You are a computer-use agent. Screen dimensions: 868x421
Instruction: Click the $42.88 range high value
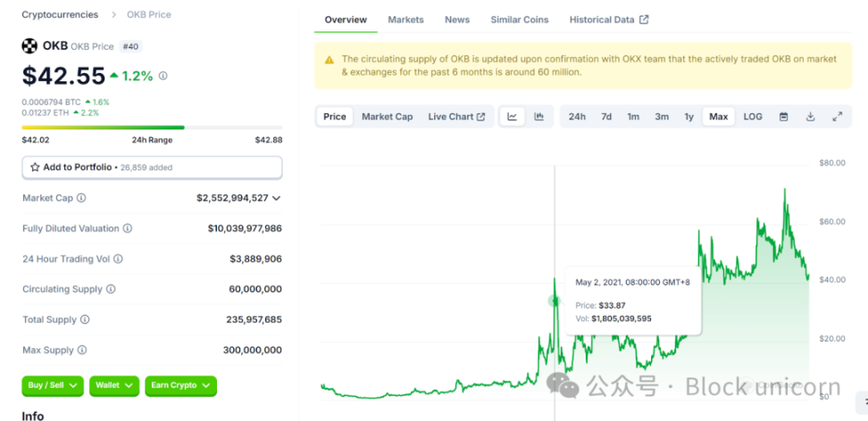(269, 140)
